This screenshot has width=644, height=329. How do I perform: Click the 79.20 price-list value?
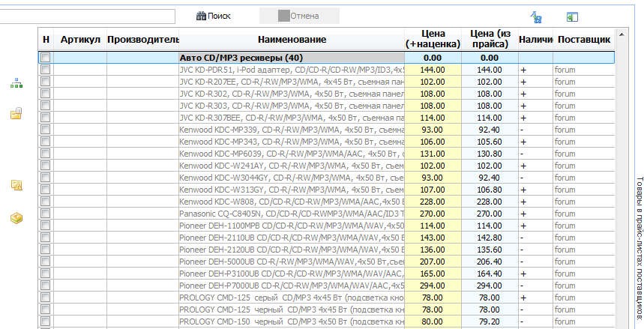click(490, 322)
